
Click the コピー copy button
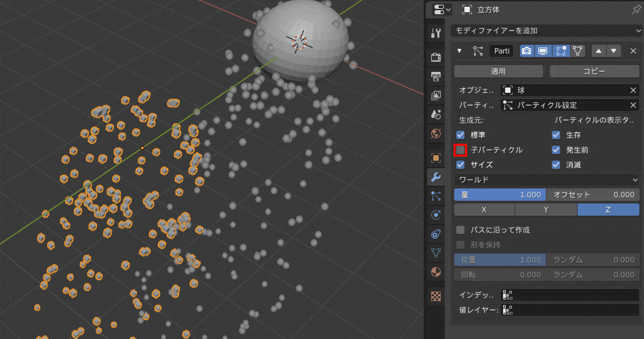pyautogui.click(x=595, y=71)
